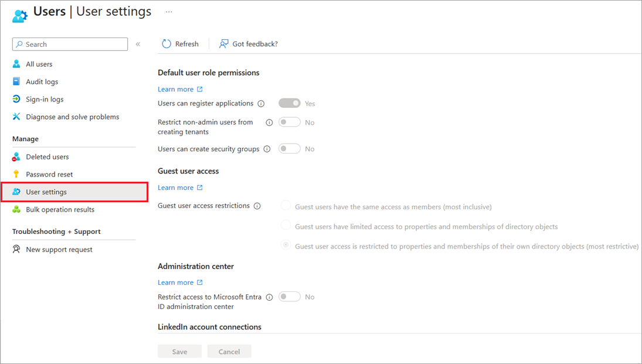
Task: Select 'Guest users have the same access as members'
Action: click(x=286, y=205)
